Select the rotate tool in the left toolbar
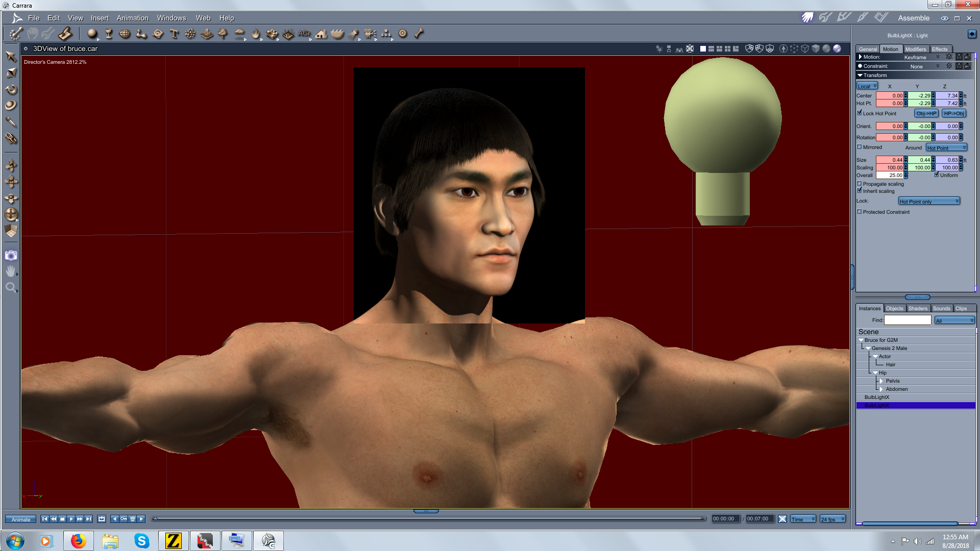 11,89
